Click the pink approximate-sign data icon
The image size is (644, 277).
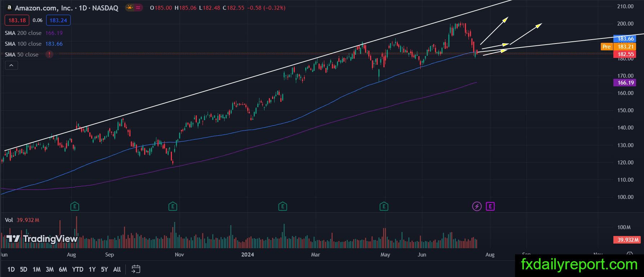[x=138, y=7]
